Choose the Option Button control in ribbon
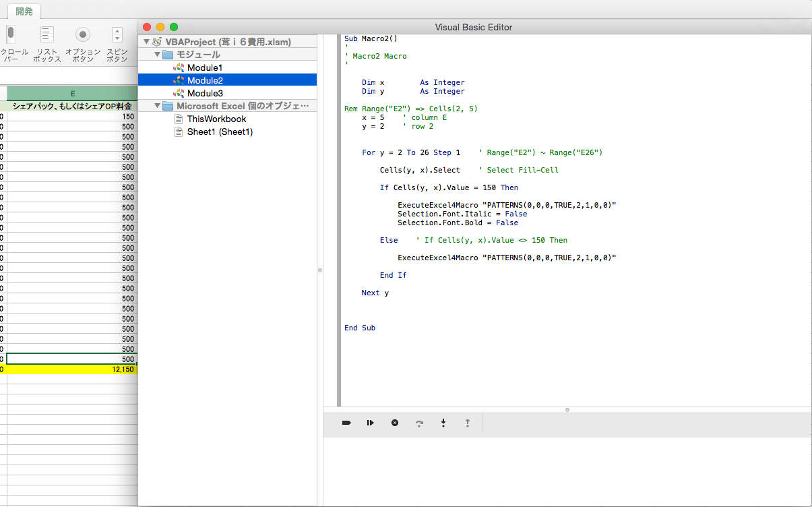This screenshot has height=507, width=812. click(83, 35)
